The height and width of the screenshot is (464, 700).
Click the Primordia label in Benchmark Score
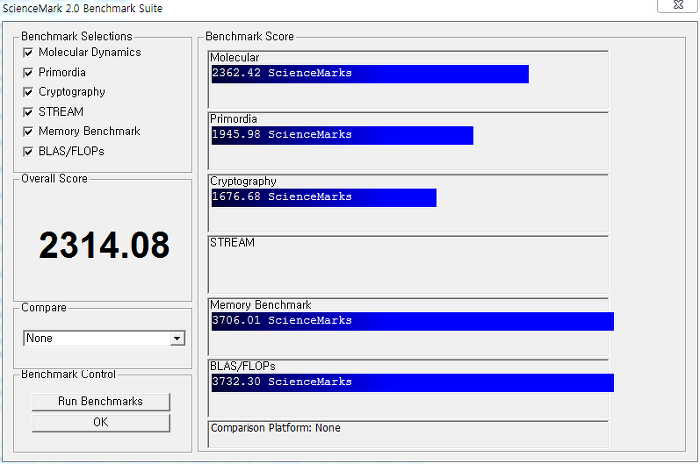(x=233, y=119)
